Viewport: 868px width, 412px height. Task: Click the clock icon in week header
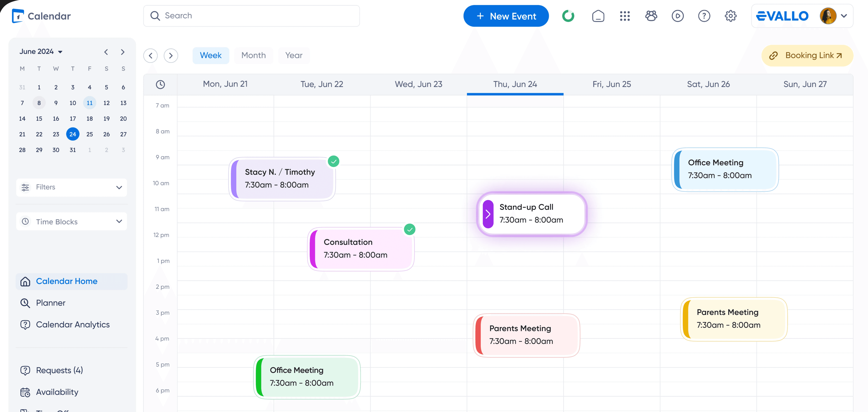pyautogui.click(x=160, y=85)
